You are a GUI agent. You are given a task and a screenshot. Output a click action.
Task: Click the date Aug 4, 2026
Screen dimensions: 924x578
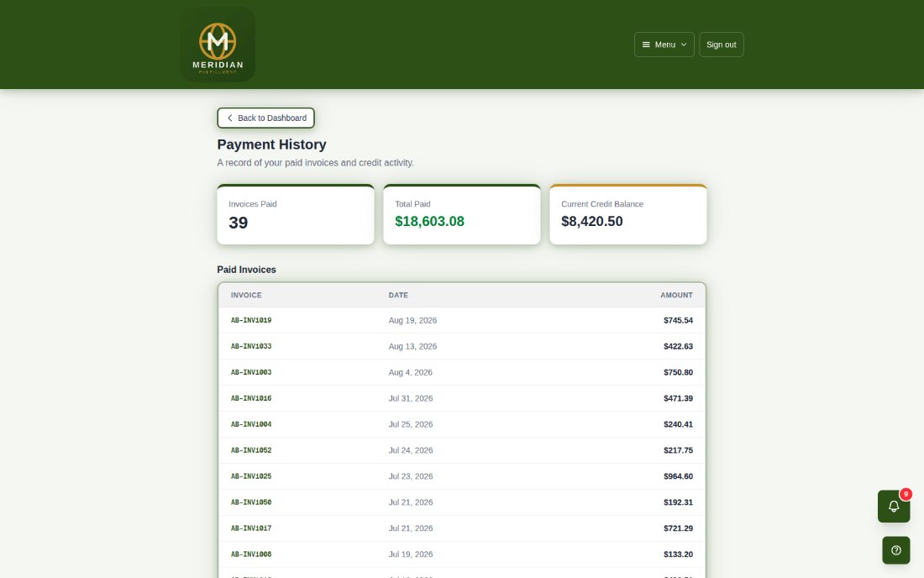click(410, 372)
